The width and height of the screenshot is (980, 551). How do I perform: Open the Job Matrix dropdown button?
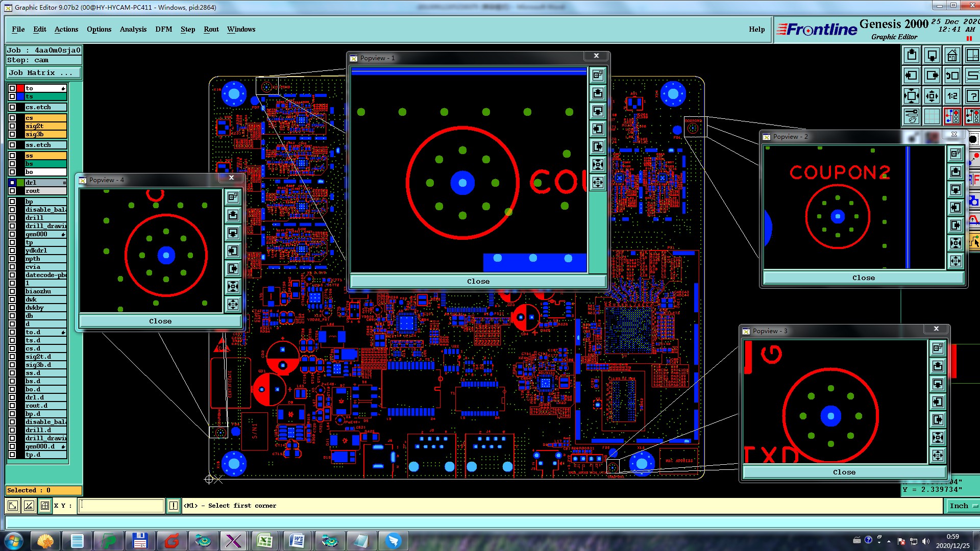[x=44, y=73]
